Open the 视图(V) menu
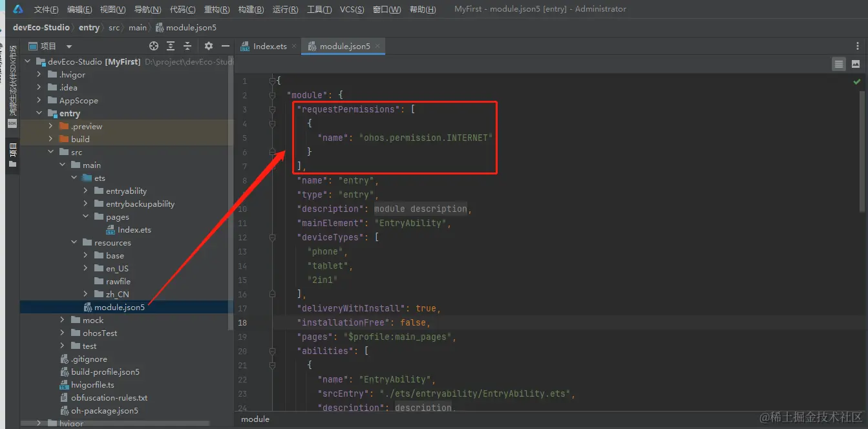Screen dimensions: 868x429 113,9
